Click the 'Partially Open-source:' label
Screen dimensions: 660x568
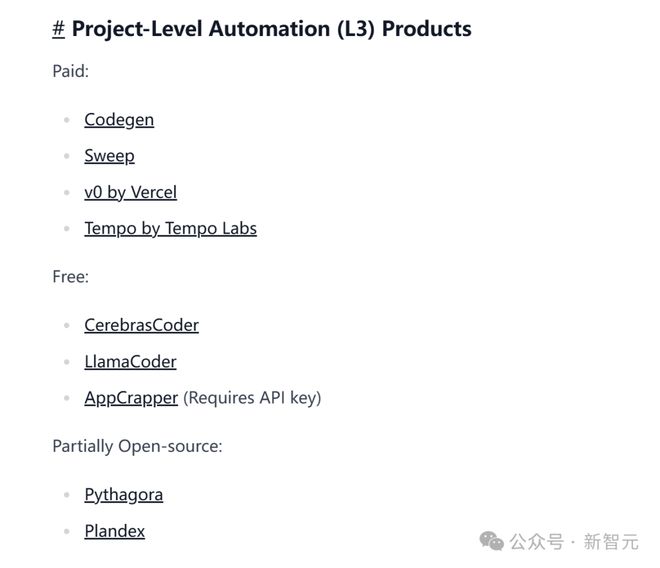click(137, 446)
